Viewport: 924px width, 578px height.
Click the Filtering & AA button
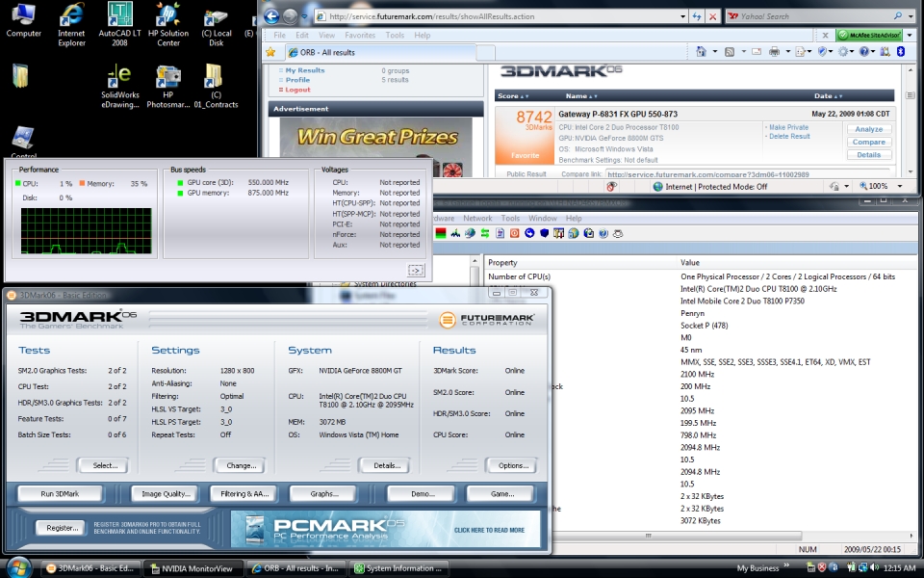point(244,493)
